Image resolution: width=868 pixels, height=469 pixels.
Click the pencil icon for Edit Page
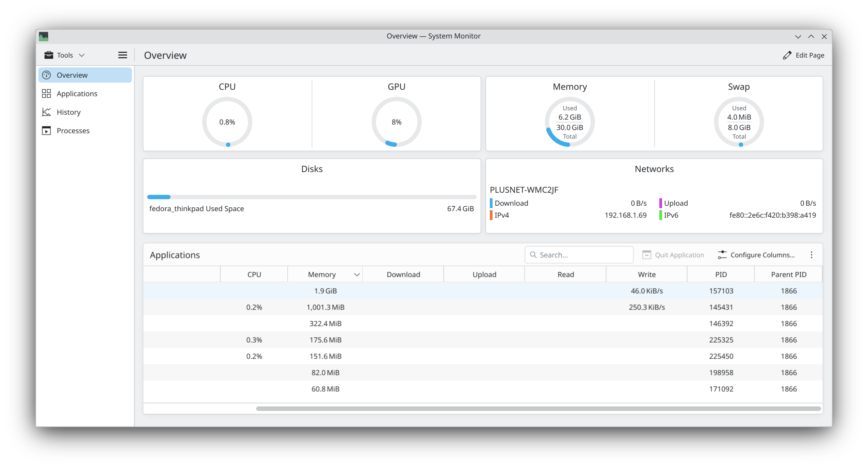coord(787,55)
